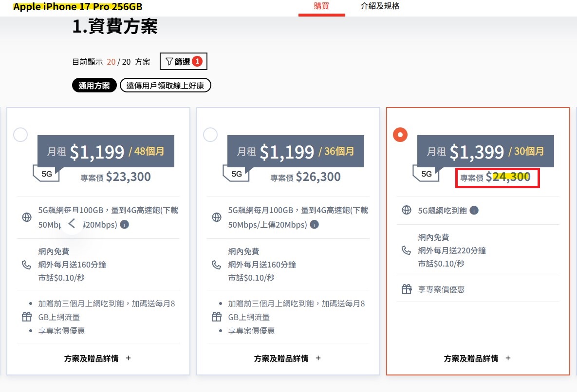Show info for 48個月 plan data details
The height and width of the screenshot is (392, 577).
point(125,225)
